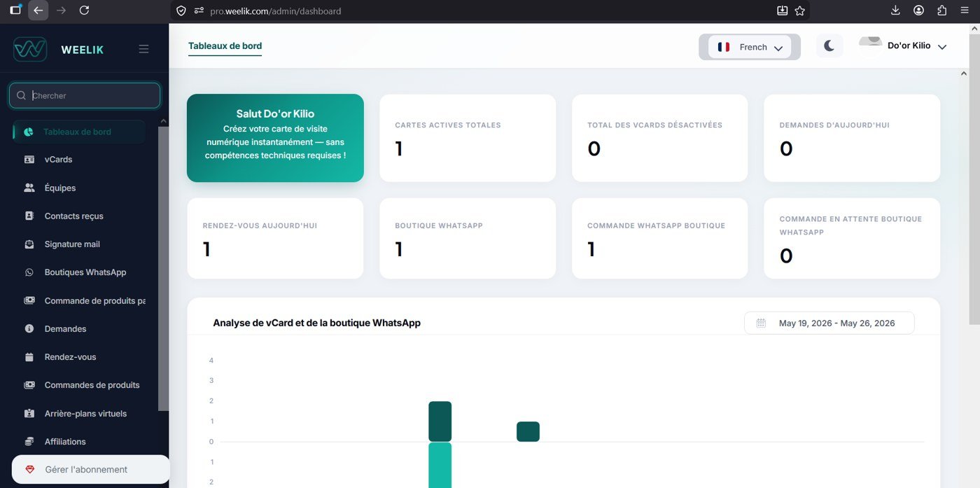
Task: Open Équipes via its people icon
Action: coord(29,188)
